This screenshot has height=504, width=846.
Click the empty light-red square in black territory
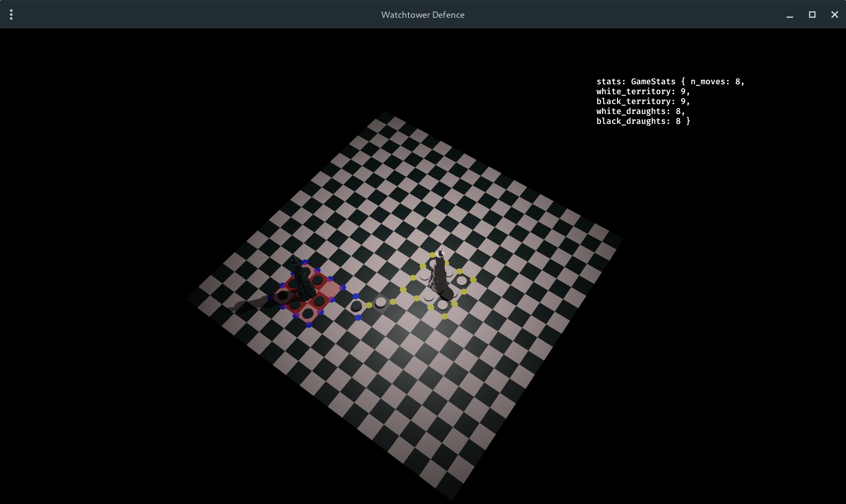(x=330, y=288)
